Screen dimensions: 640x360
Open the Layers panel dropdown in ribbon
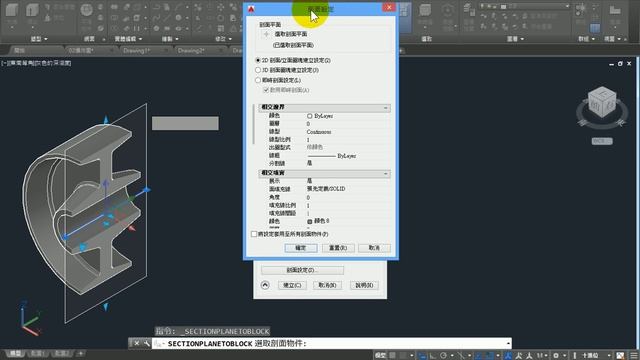point(515,39)
